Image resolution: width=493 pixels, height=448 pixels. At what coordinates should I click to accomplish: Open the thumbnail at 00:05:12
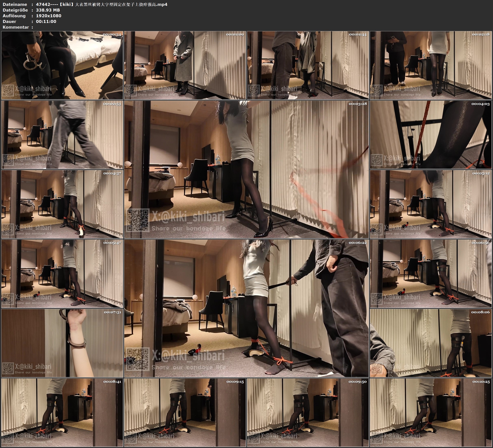[431, 204]
